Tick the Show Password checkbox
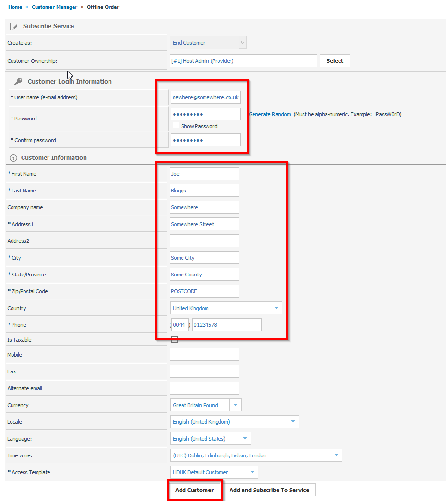The width and height of the screenshot is (448, 503). [x=176, y=125]
